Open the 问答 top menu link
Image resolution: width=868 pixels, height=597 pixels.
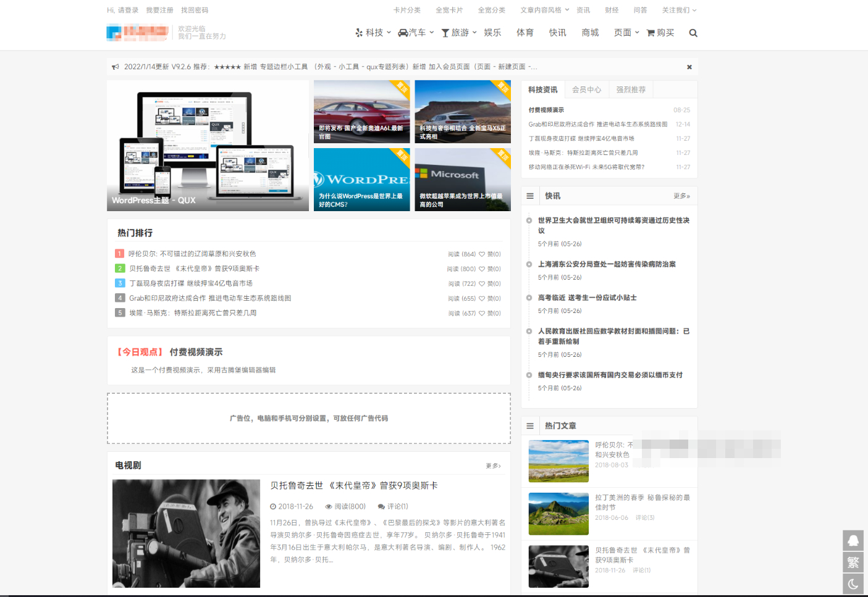[640, 10]
